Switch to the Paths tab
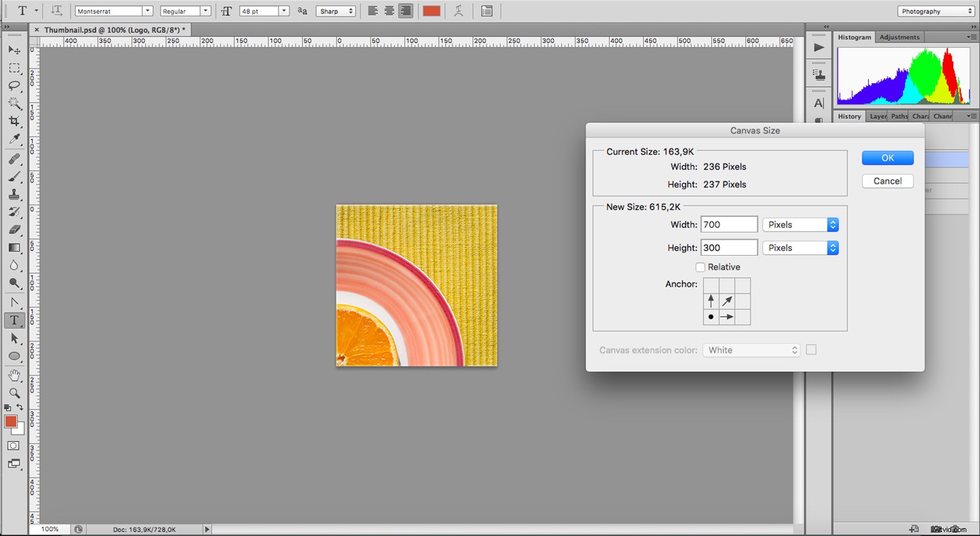The image size is (980, 536). [x=899, y=116]
